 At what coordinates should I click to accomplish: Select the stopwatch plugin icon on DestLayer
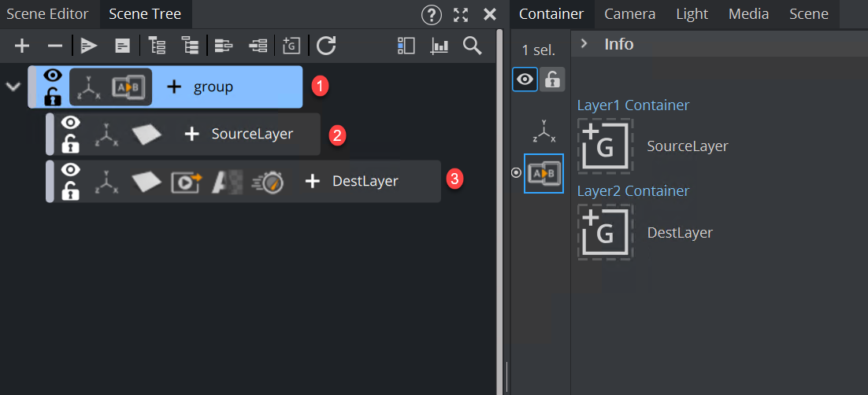click(x=267, y=182)
